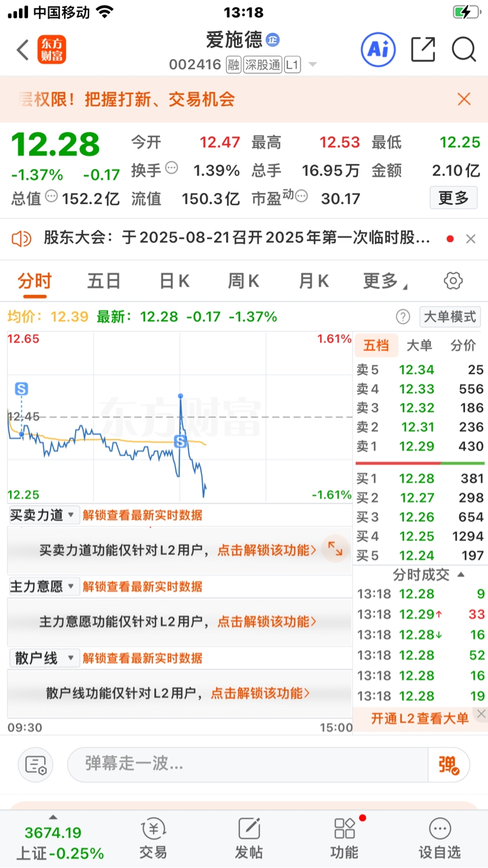Tap the 换手 info bubble icon
Viewport: 488px width, 868px height.
pos(172,168)
